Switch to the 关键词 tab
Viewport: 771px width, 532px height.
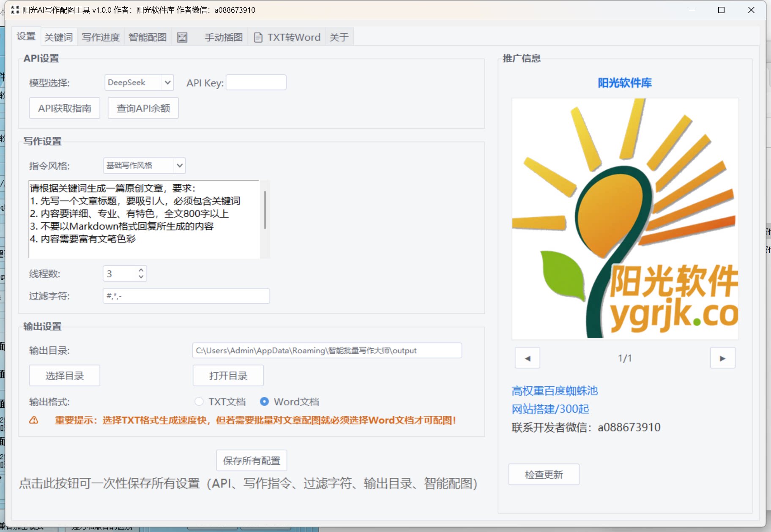pos(58,37)
